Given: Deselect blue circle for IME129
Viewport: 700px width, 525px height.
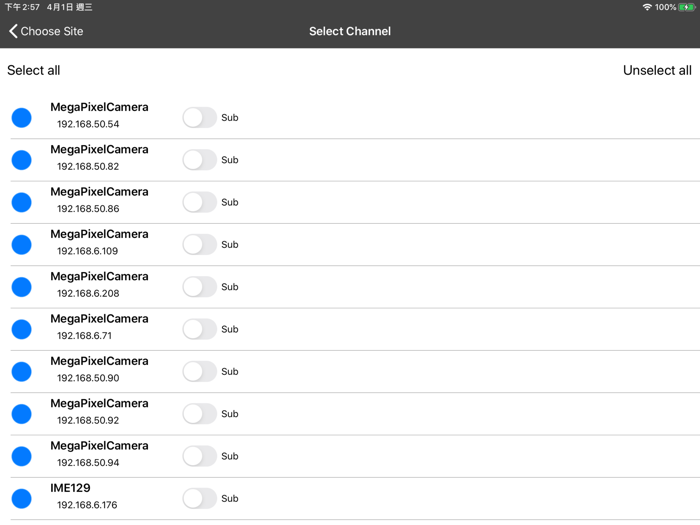Looking at the screenshot, I should [x=21, y=499].
